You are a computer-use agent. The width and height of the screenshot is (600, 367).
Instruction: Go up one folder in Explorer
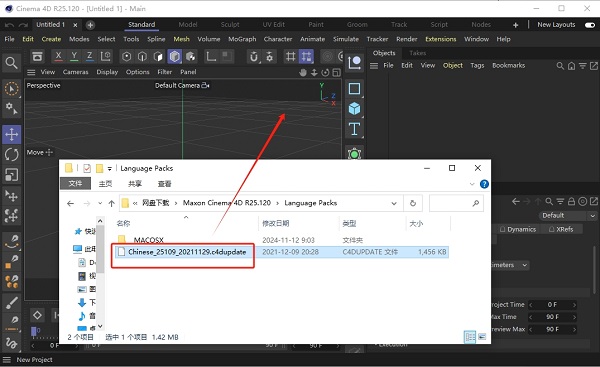[x=111, y=203]
